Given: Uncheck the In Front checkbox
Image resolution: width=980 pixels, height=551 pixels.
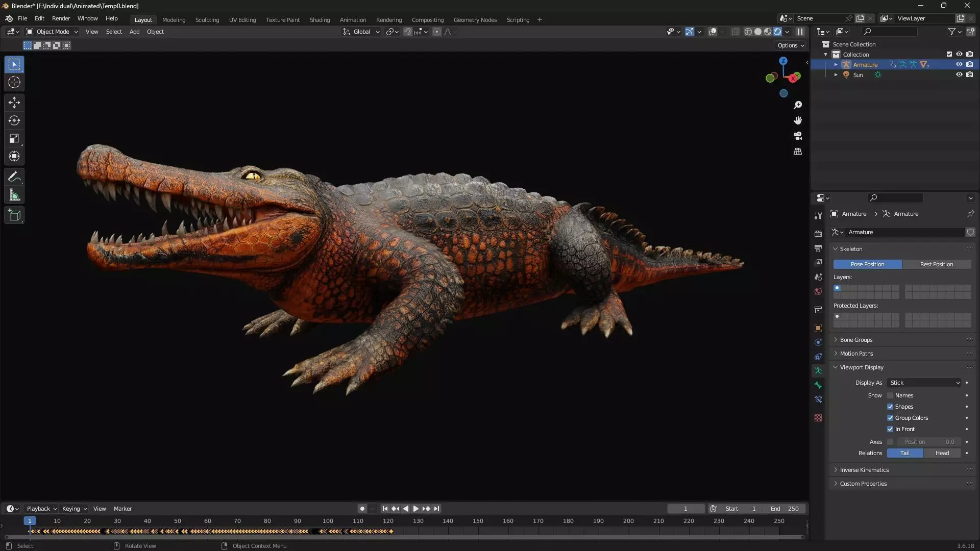Looking at the screenshot, I should point(890,429).
